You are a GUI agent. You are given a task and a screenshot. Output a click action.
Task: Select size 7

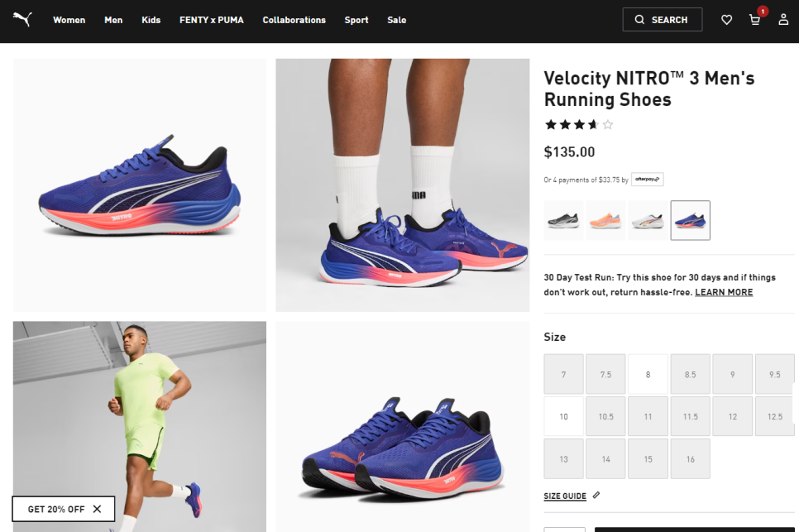[563, 374]
